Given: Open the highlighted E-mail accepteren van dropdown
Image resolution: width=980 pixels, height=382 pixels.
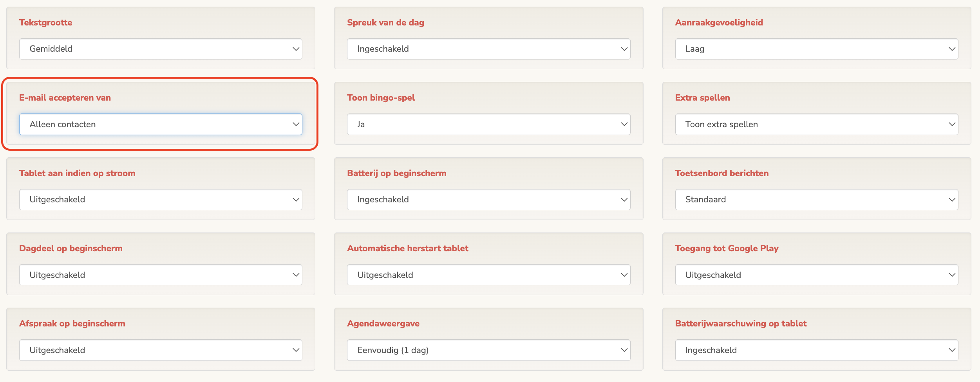Looking at the screenshot, I should point(161,124).
